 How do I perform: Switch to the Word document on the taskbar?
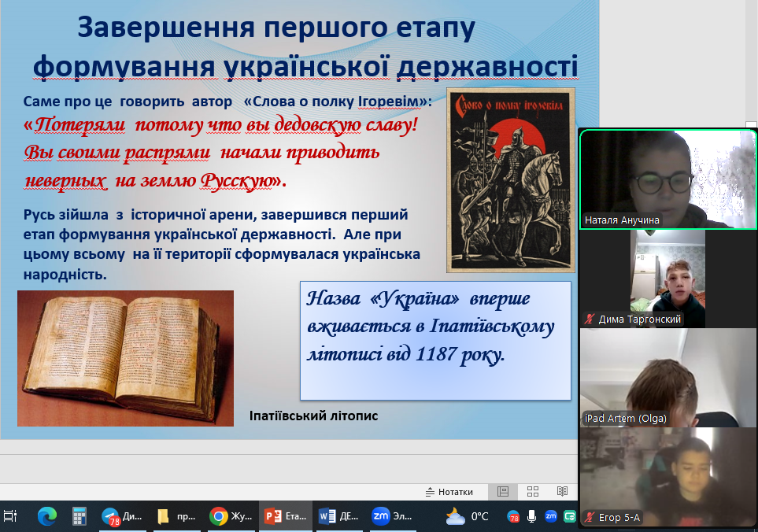(x=338, y=516)
